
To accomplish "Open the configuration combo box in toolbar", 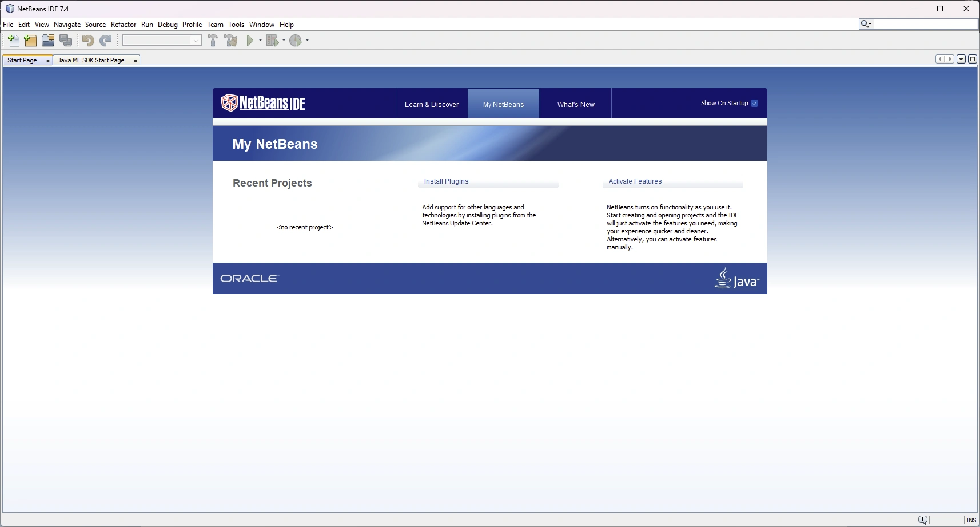I will tap(162, 40).
